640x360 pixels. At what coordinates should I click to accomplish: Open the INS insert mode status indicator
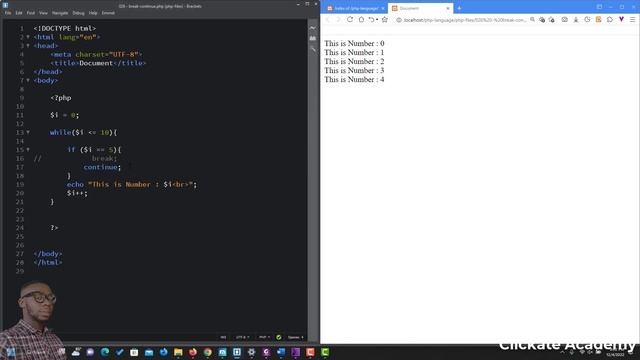pos(223,337)
